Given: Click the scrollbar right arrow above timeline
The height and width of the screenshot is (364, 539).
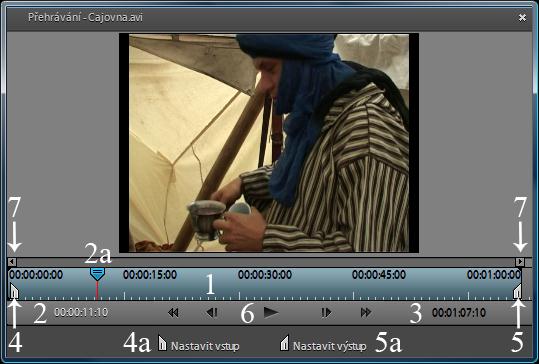Looking at the screenshot, I should click(x=520, y=262).
